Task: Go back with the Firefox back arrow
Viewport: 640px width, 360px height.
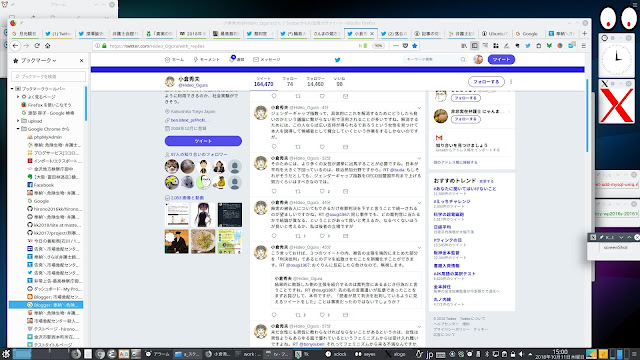Action: [15, 46]
